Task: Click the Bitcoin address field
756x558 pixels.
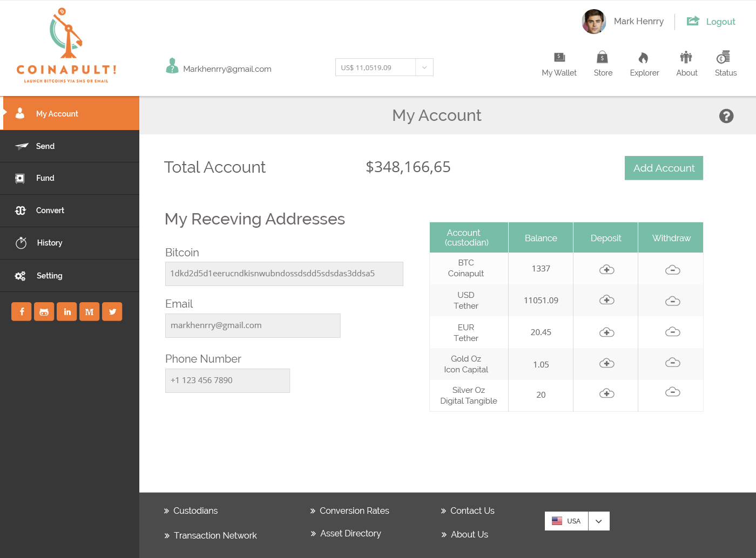Action: point(284,274)
